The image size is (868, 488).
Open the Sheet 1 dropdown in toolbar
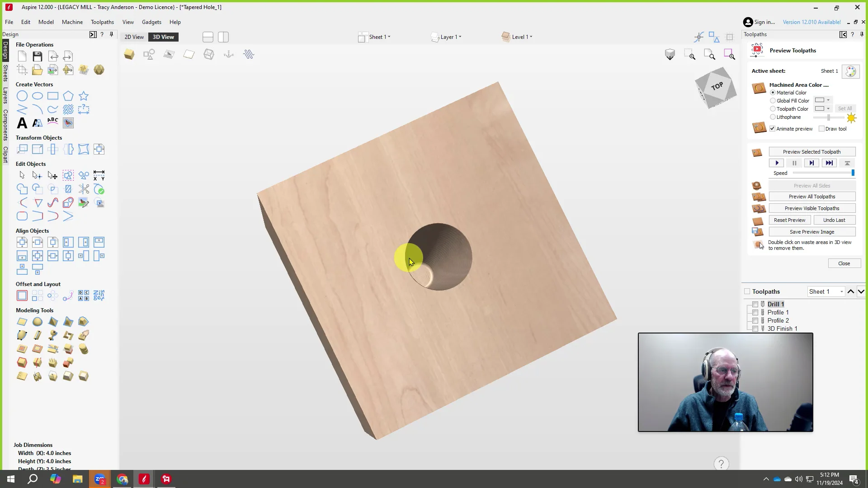(x=375, y=37)
